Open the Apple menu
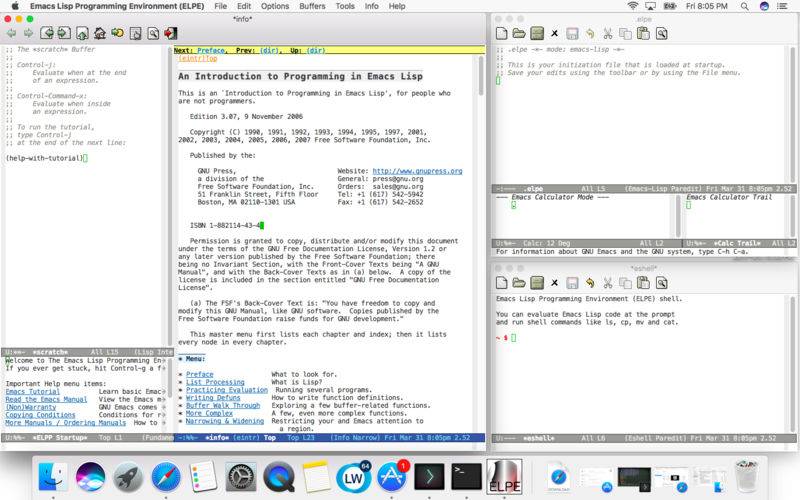The width and height of the screenshot is (800, 500). 15,6
